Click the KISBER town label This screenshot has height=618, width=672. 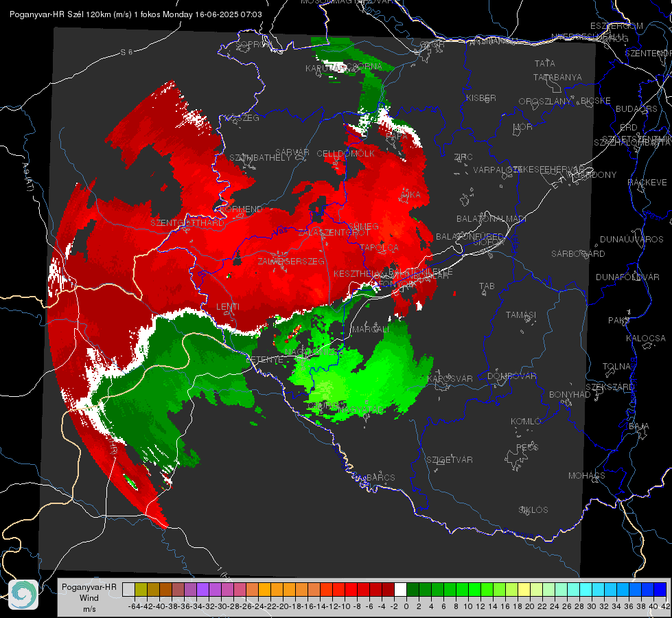pyautogui.click(x=481, y=98)
